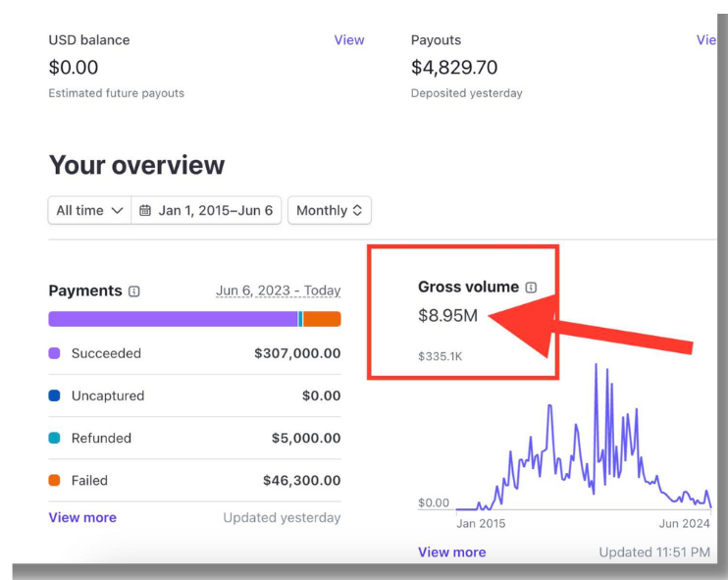Image resolution: width=728 pixels, height=580 pixels.
Task: Click the View link for USD balance
Action: tap(348, 40)
